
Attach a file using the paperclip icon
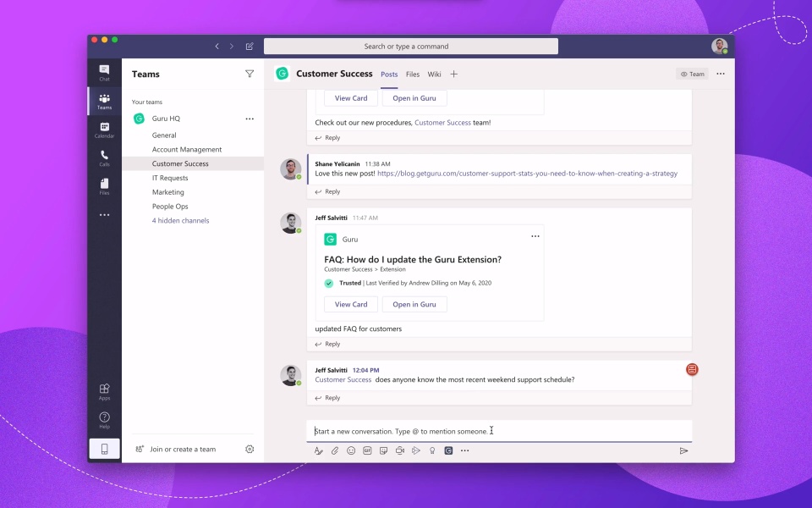pyautogui.click(x=335, y=450)
